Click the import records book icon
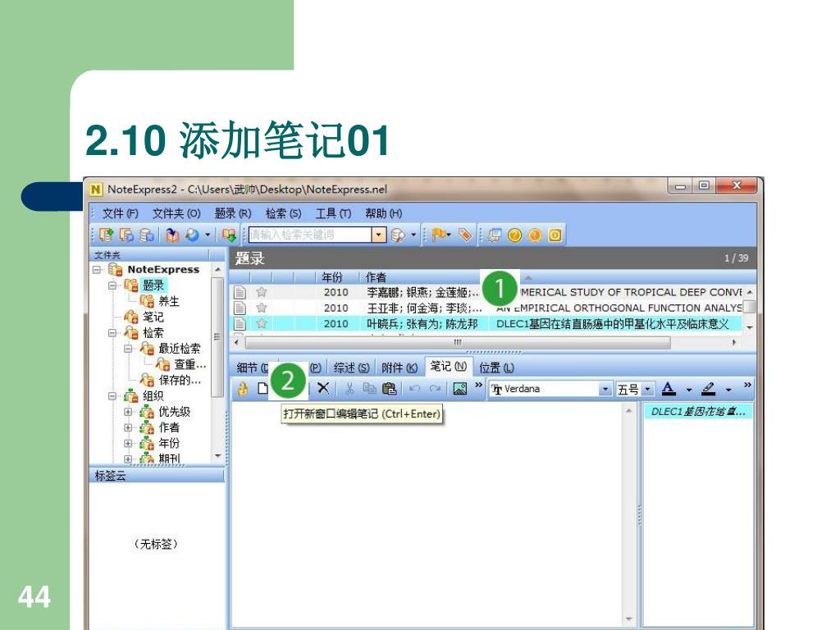Image resolution: width=840 pixels, height=630 pixels. [172, 235]
